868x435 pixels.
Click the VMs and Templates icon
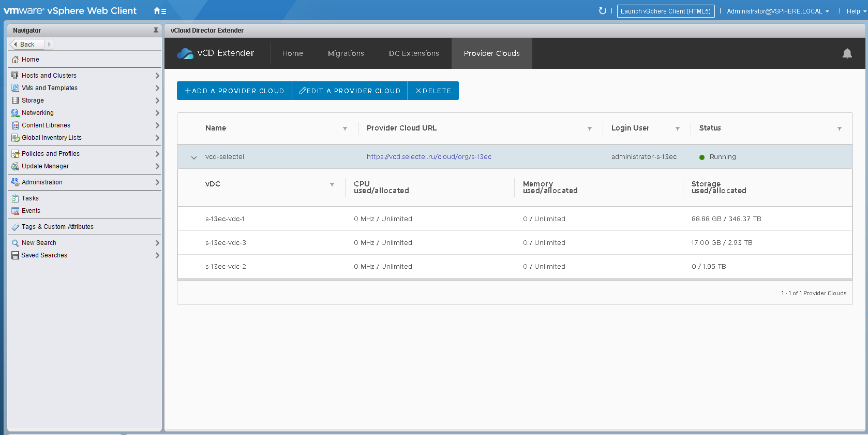point(16,88)
